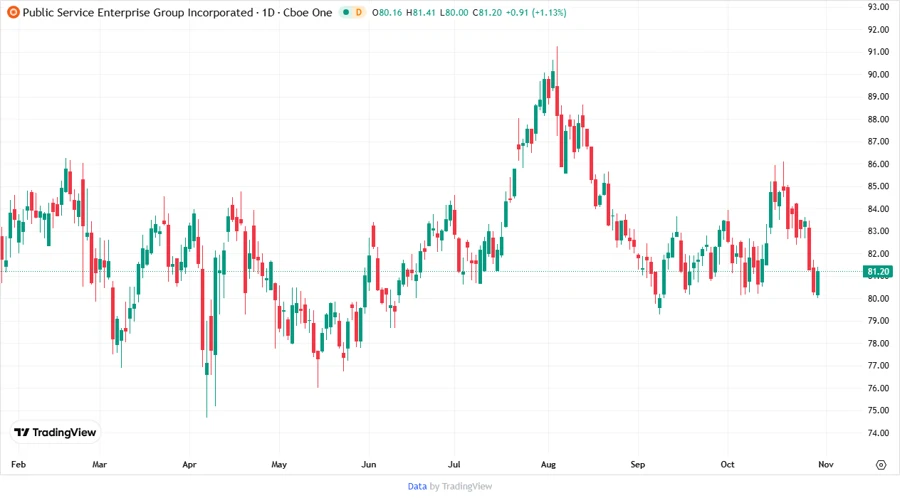Click the 74.00 price axis label

(878, 433)
